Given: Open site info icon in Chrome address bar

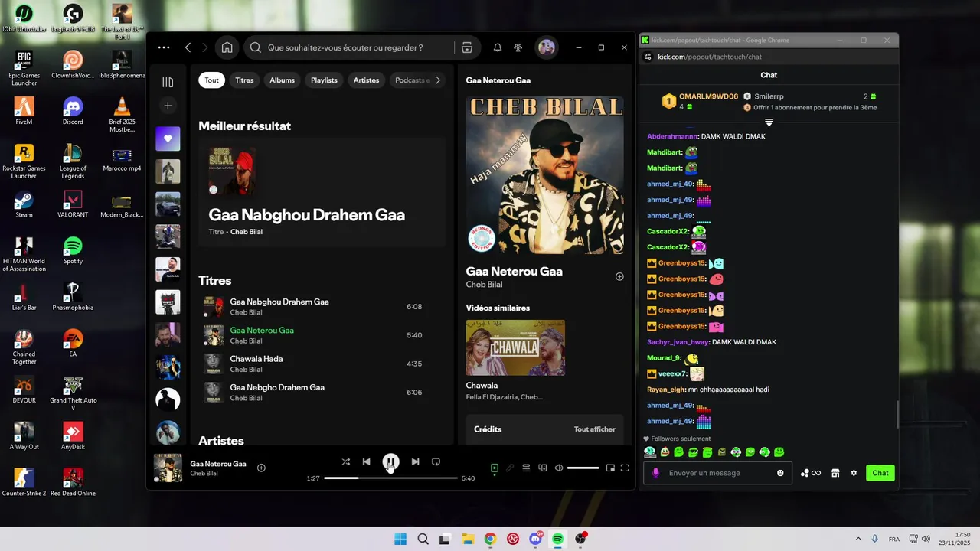Looking at the screenshot, I should pos(648,57).
